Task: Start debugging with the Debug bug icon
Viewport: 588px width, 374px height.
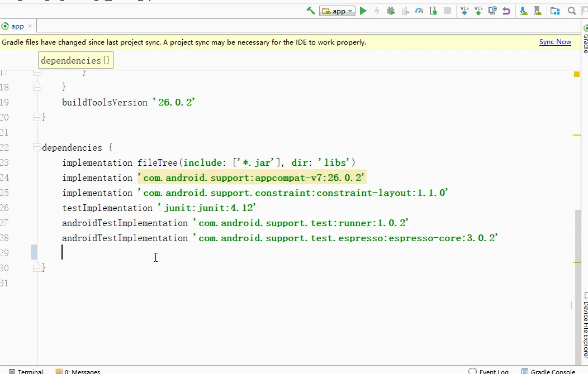Action: (391, 10)
